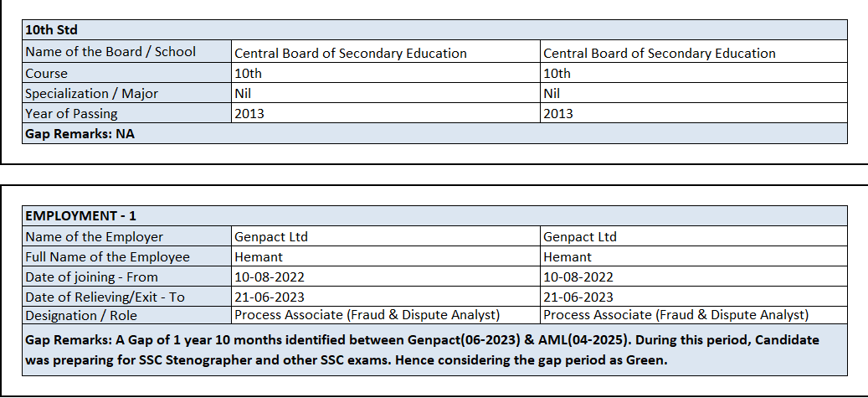Select the "Name of the Employer" label
This screenshot has width=868, height=398.
click(95, 236)
